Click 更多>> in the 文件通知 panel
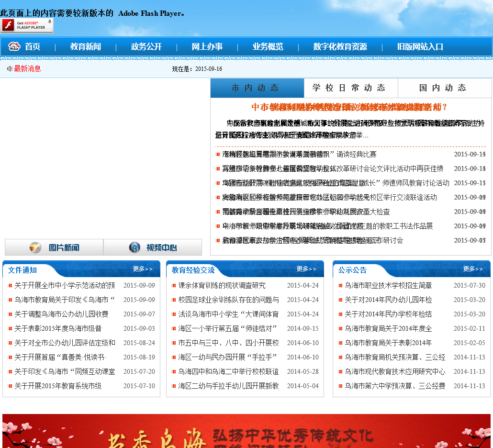The height and width of the screenshot is (448, 493). [143, 269]
